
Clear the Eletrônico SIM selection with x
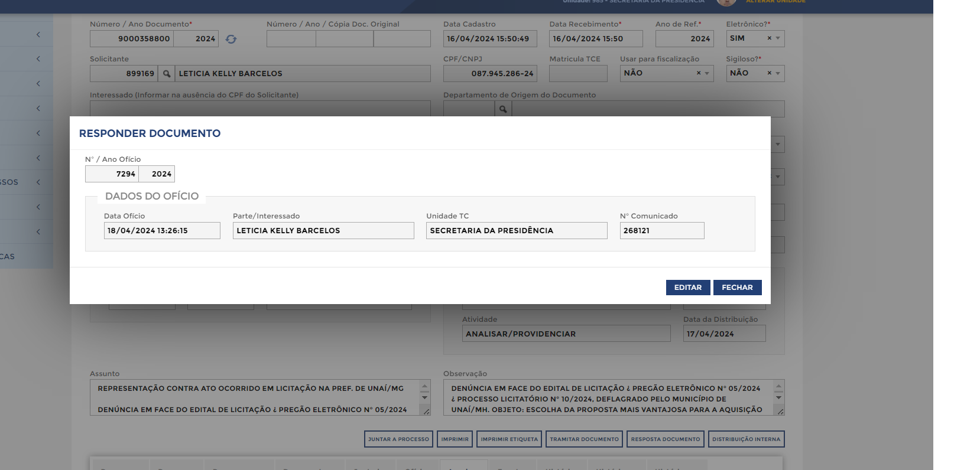(769, 38)
